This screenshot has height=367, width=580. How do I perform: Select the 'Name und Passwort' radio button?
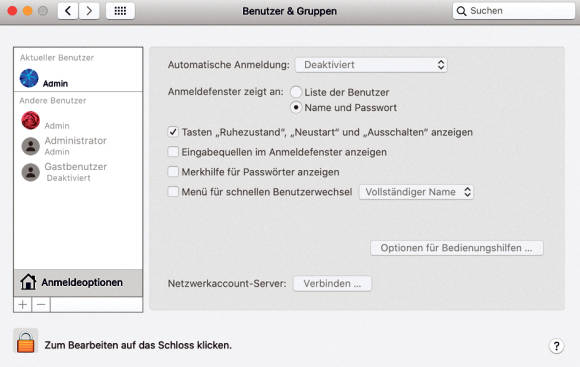296,108
